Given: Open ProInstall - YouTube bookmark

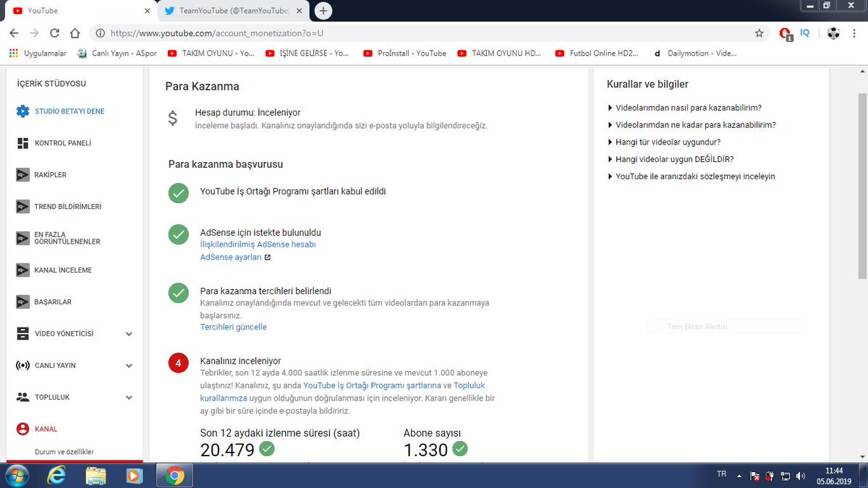Looking at the screenshot, I should pyautogui.click(x=404, y=53).
